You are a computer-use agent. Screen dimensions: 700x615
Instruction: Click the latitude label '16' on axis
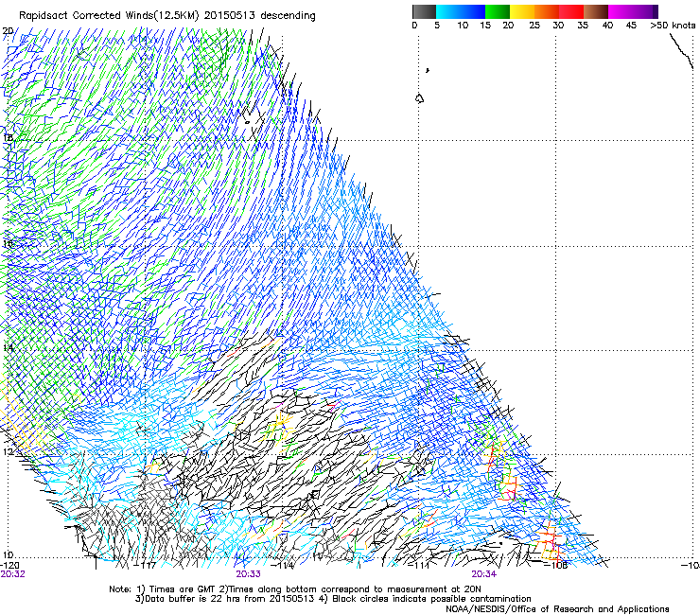tap(8, 243)
